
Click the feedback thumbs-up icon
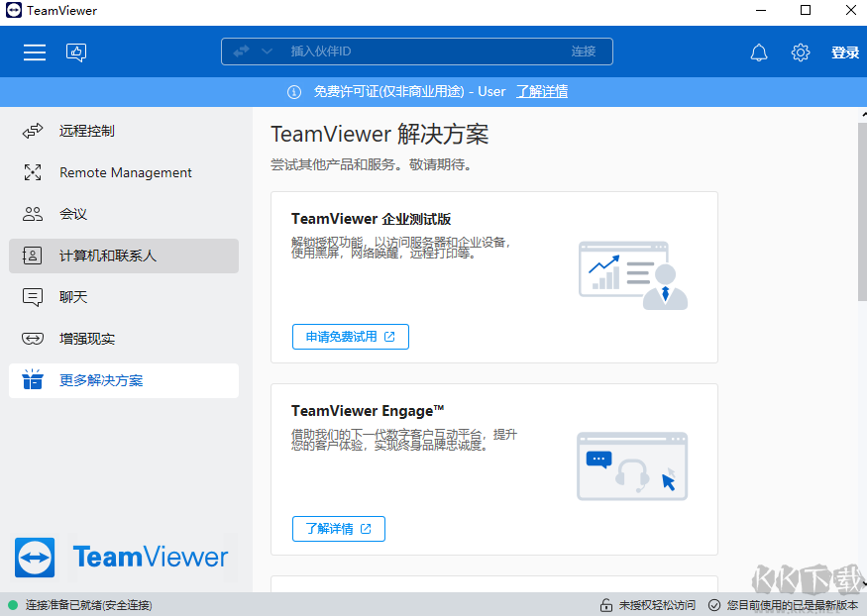[x=76, y=52]
